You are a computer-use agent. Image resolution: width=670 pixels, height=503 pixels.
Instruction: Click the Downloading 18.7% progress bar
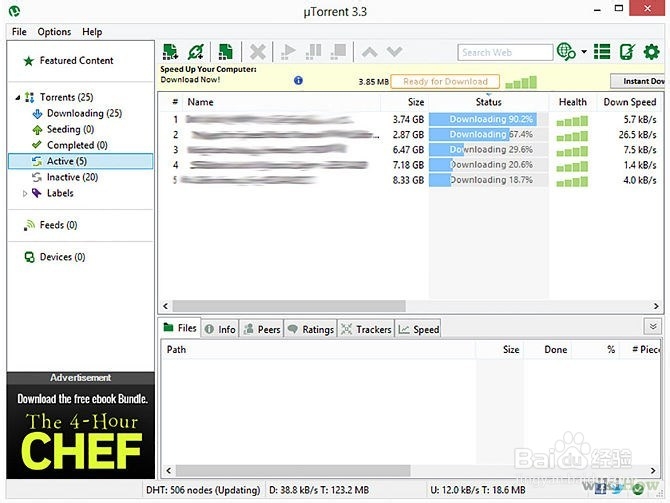pos(488,180)
